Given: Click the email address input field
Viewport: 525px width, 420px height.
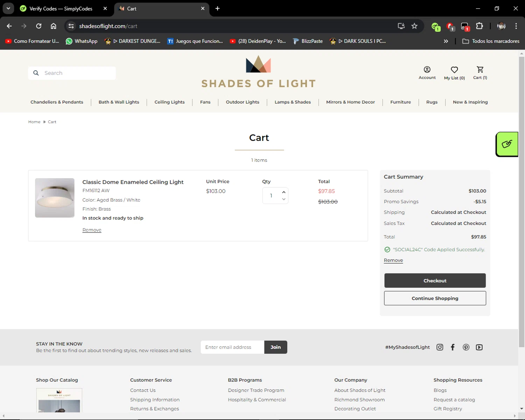Looking at the screenshot, I should click(232, 347).
